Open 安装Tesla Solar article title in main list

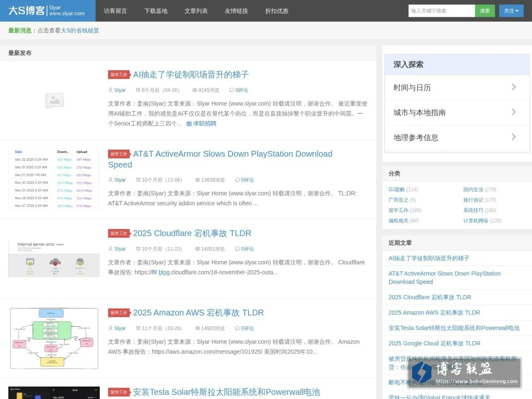point(226,392)
